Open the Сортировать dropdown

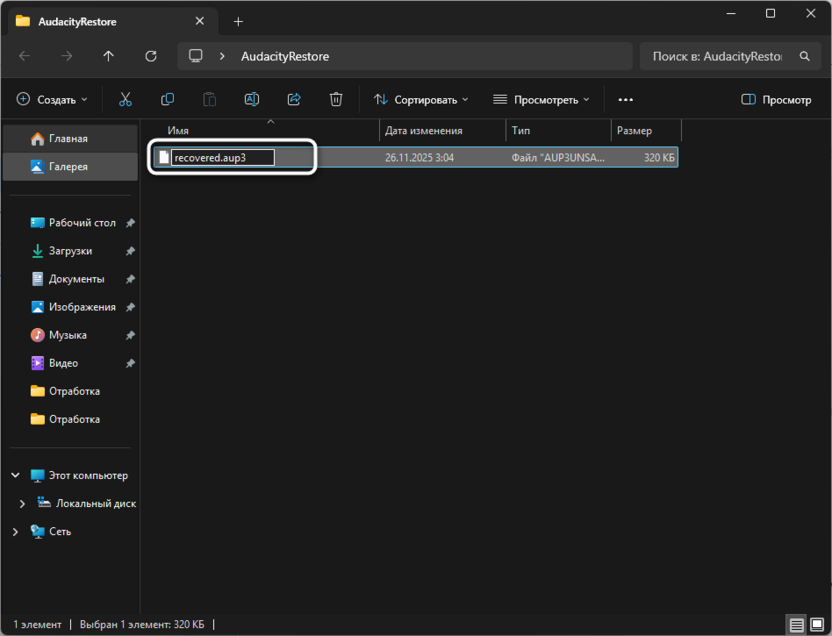(x=421, y=99)
